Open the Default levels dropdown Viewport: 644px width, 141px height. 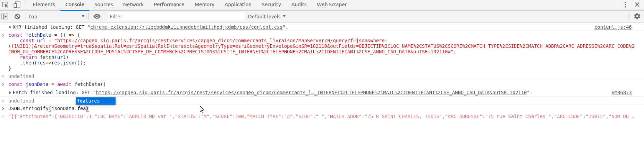[x=267, y=16]
